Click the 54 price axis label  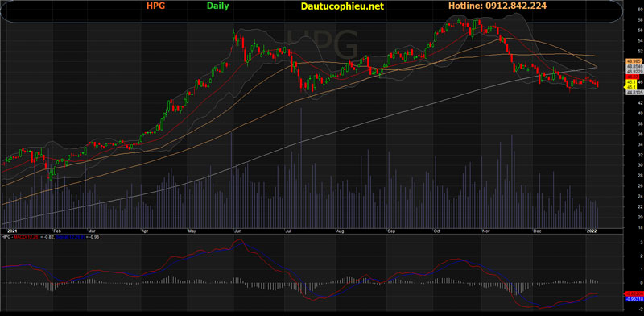click(640, 41)
